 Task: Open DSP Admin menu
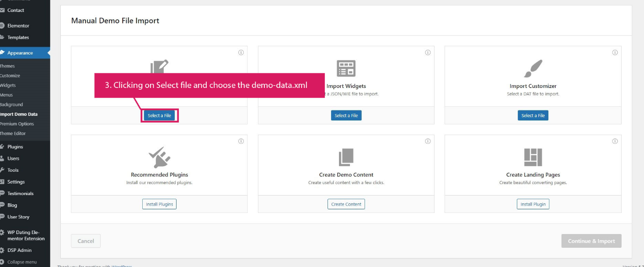20,250
